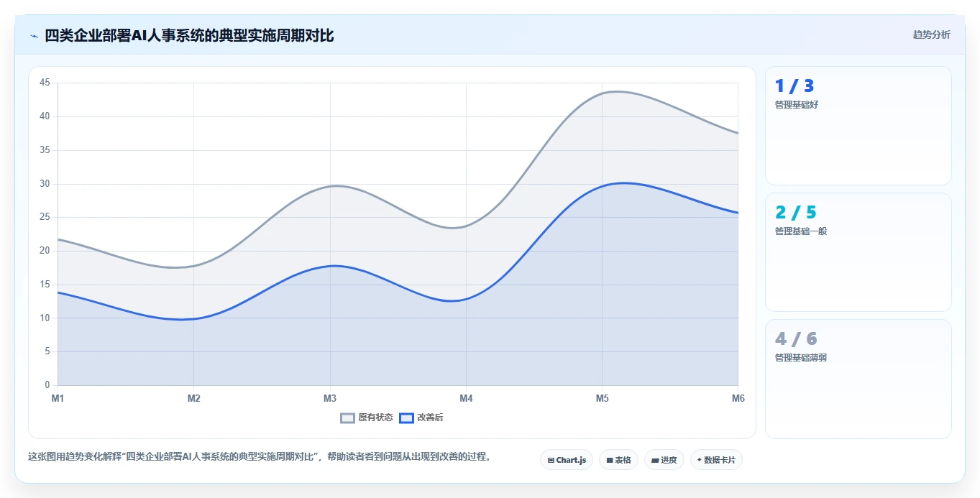Click the gray 原有状态 legend swatch

tap(348, 418)
